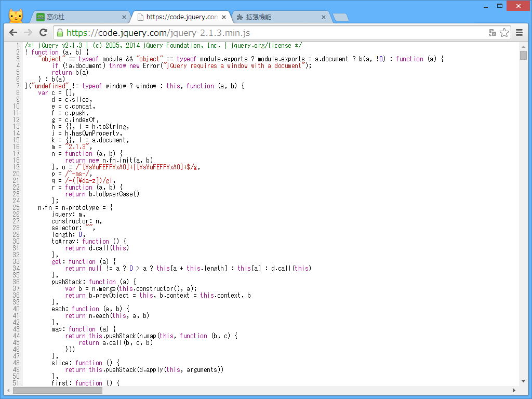Click 'c.concat' on line 10
Viewport: 532px width, 399px height.
[78, 106]
